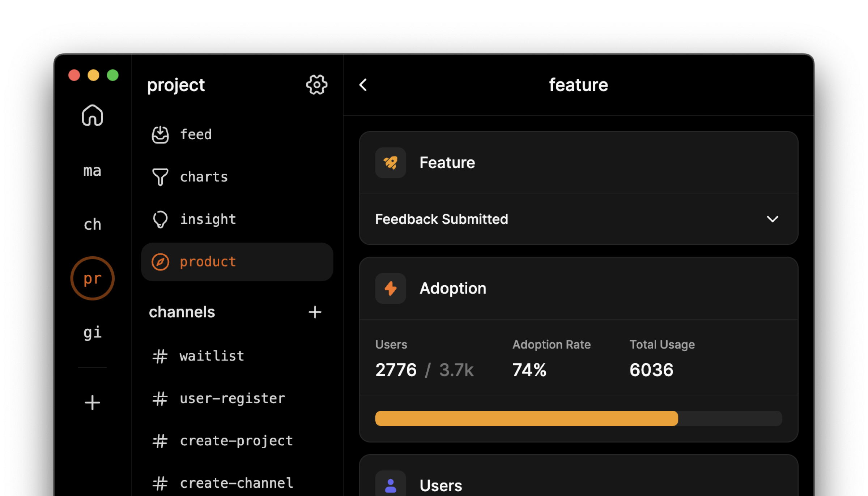
Task: Open the feed section
Action: pyautogui.click(x=196, y=134)
